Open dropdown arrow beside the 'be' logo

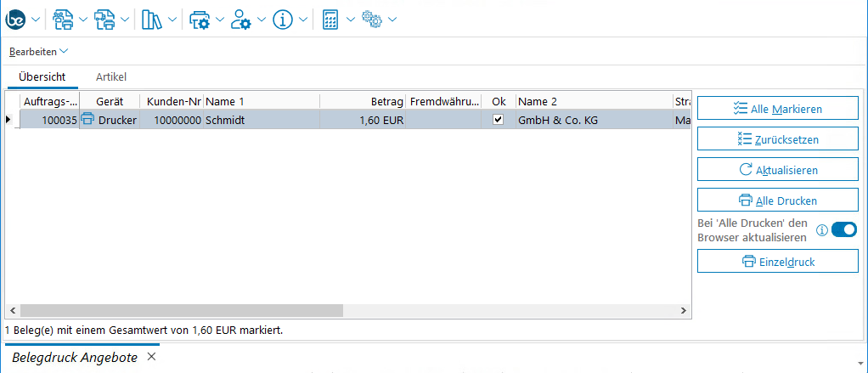(36, 20)
